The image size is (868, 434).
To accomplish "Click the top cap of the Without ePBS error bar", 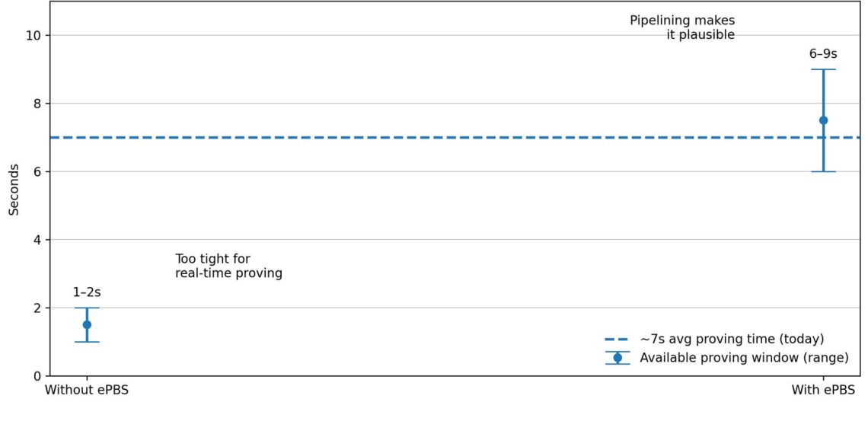I will (x=87, y=308).
